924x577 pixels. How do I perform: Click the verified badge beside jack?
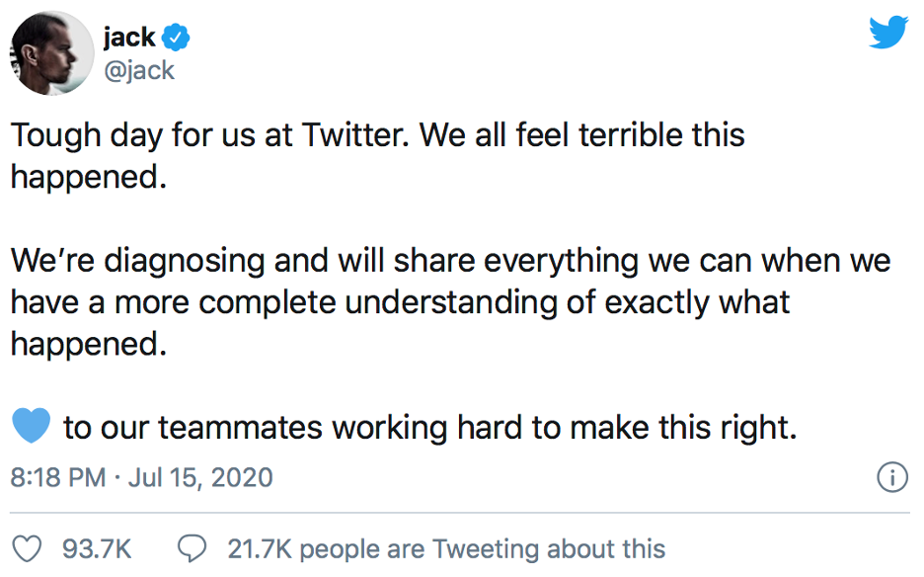175,36
